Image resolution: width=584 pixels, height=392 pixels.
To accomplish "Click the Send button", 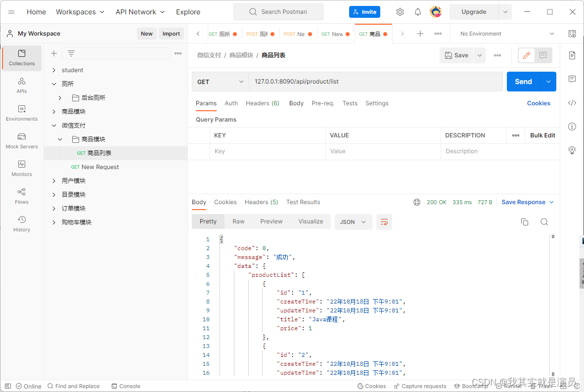I will [x=523, y=82].
